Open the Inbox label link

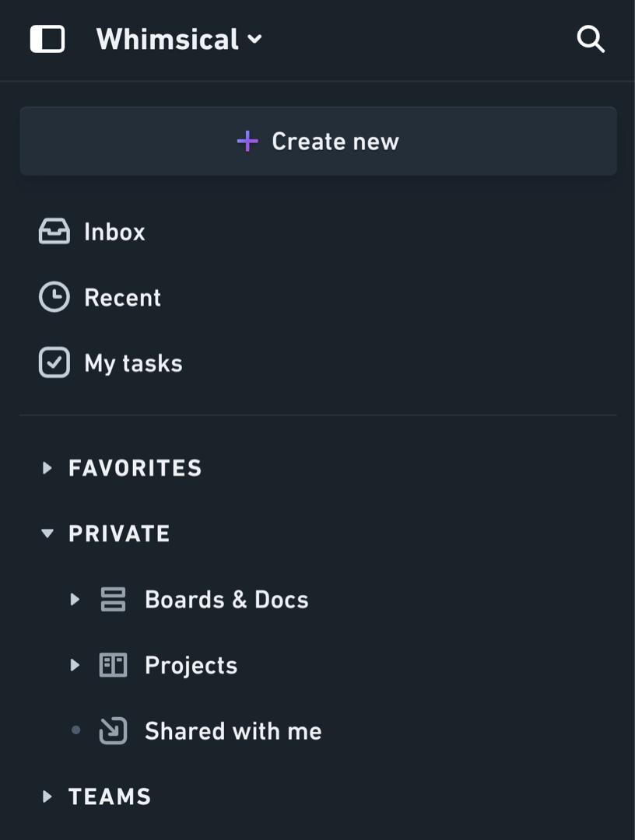114,232
